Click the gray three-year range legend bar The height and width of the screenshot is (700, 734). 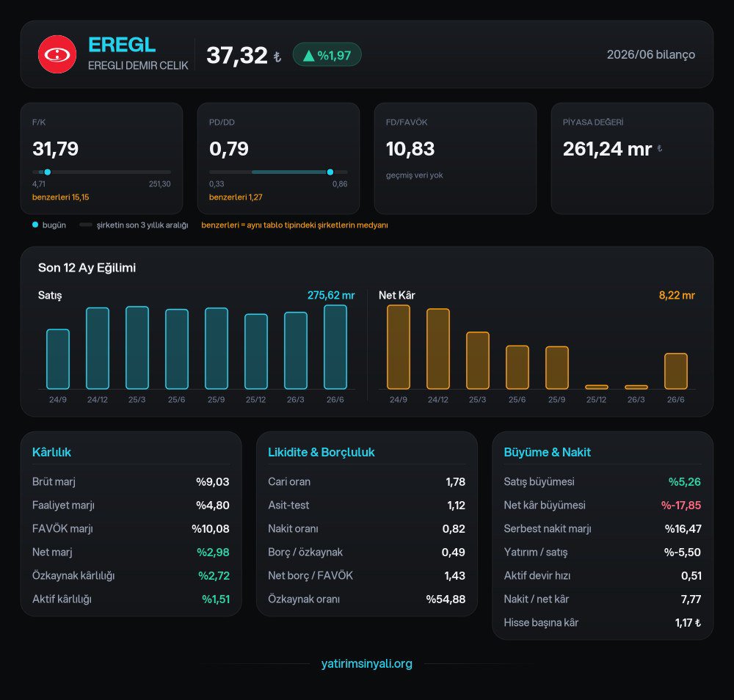click(86, 225)
